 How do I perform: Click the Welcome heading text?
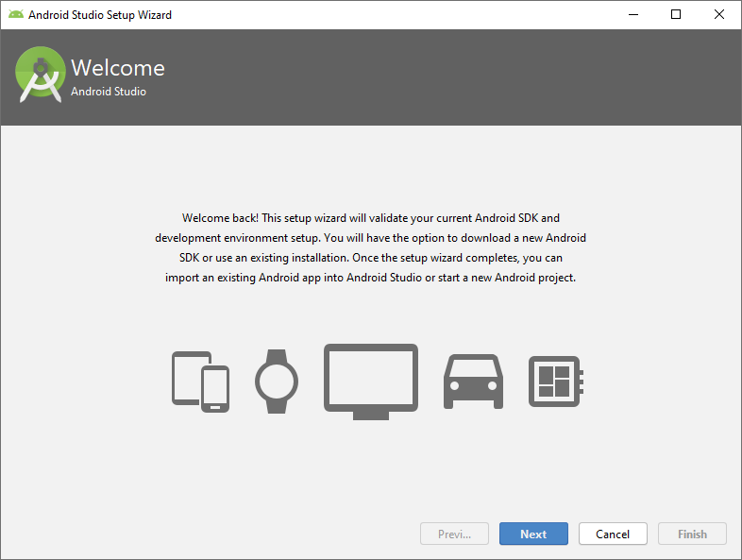[x=118, y=68]
